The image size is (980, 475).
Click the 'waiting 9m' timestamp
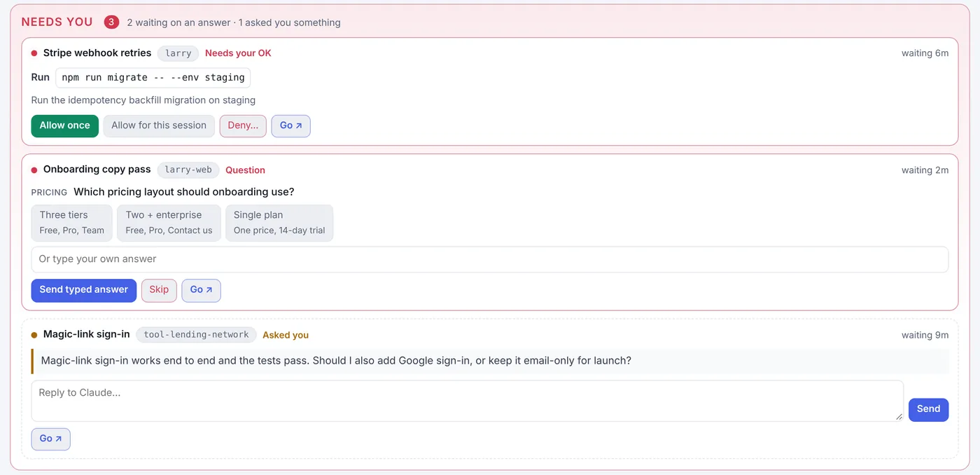(x=925, y=335)
